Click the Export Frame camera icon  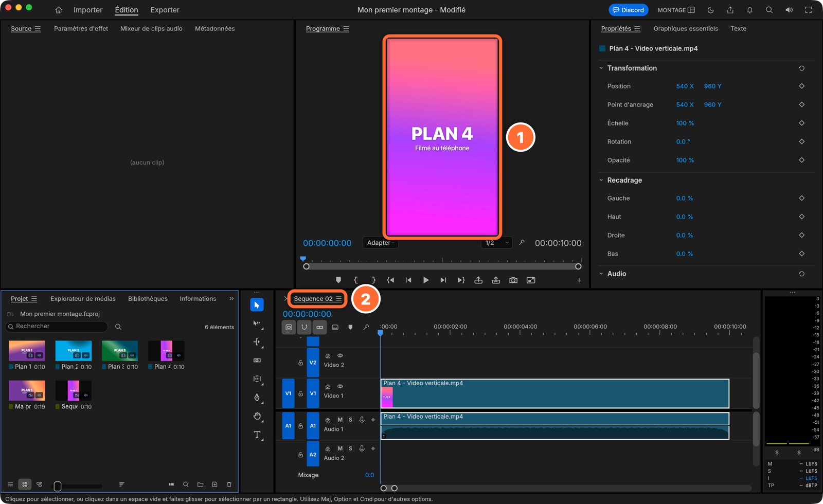coord(513,280)
